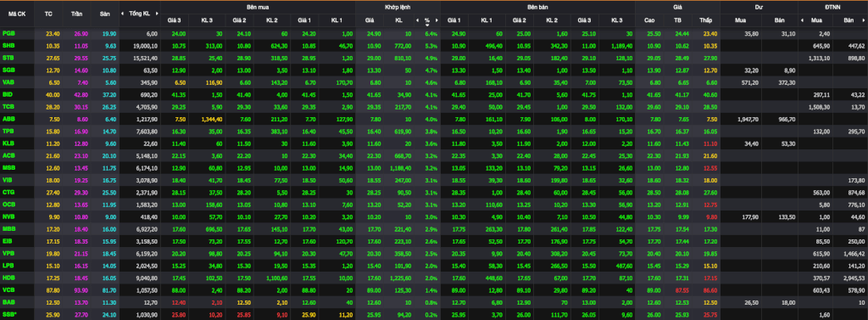Open ticker PGB
Viewport: 868px width, 320px height.
pyautogui.click(x=8, y=33)
